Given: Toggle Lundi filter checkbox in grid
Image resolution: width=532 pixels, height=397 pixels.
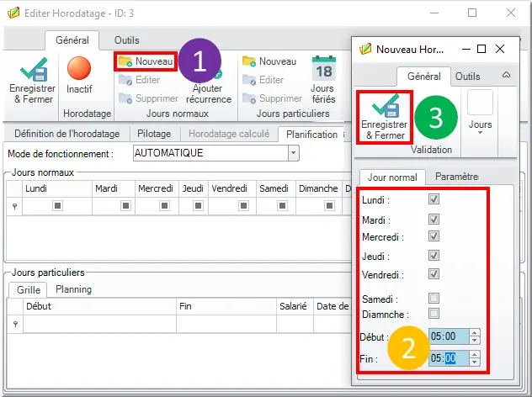Looking at the screenshot, I should 58,205.
